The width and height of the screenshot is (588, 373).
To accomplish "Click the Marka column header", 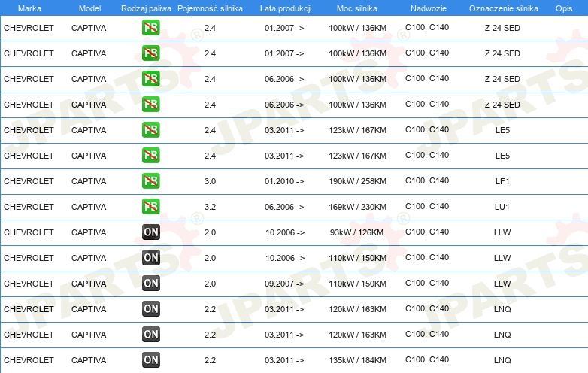I will coord(29,8).
